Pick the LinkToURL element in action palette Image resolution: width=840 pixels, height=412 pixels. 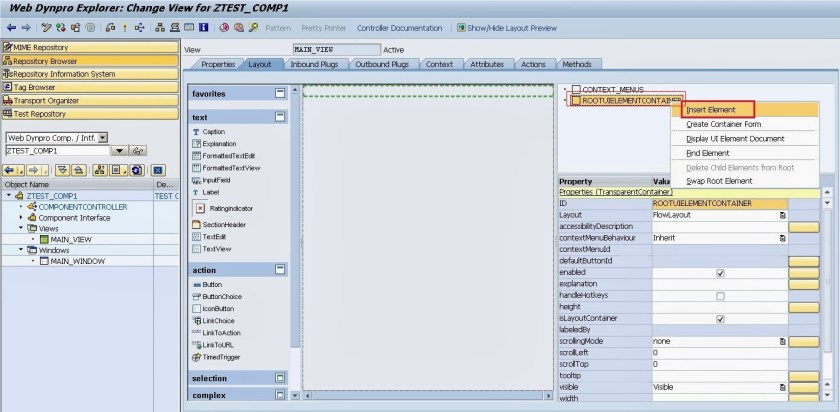(x=213, y=345)
